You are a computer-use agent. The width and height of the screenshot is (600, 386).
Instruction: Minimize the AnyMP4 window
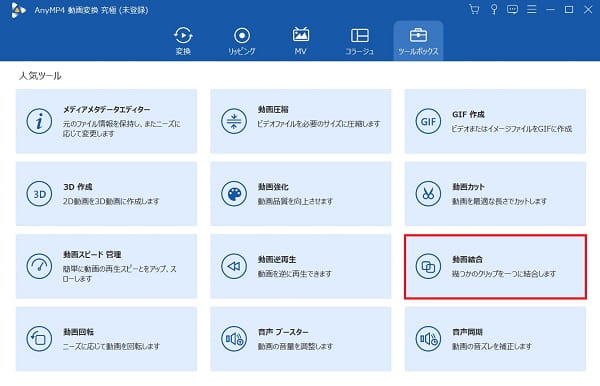(x=550, y=9)
